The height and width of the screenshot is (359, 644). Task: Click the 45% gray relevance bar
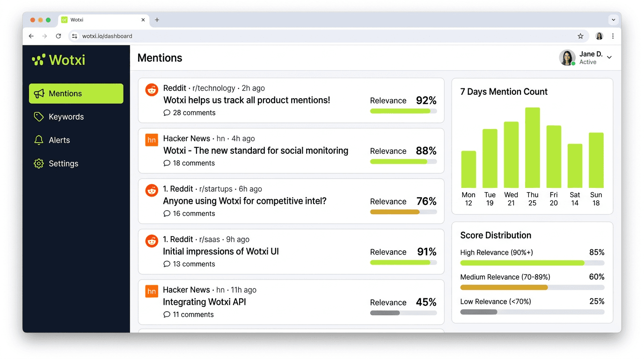pyautogui.click(x=403, y=313)
